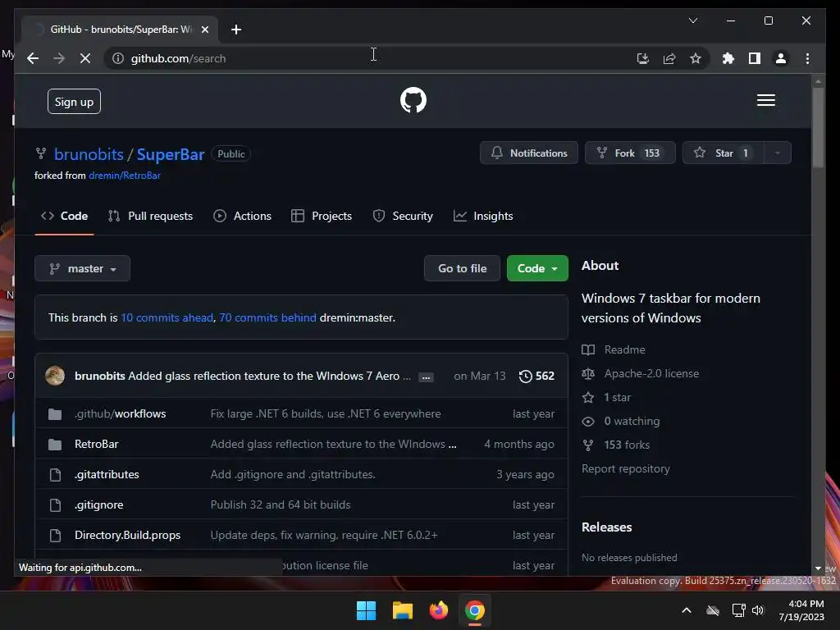The height and width of the screenshot is (630, 840).
Task: Click the install app icon in address bar
Action: tap(643, 58)
